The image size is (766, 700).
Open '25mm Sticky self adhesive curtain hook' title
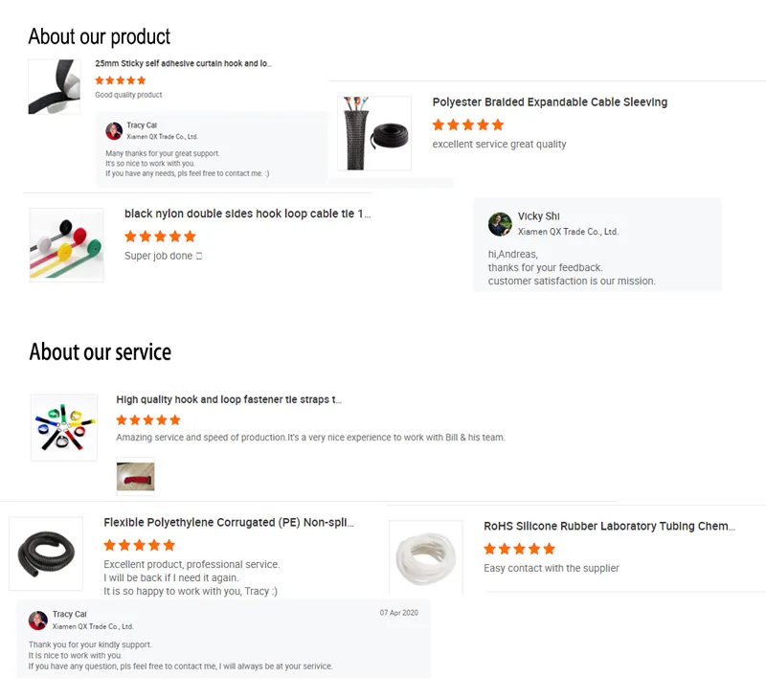pyautogui.click(x=184, y=64)
